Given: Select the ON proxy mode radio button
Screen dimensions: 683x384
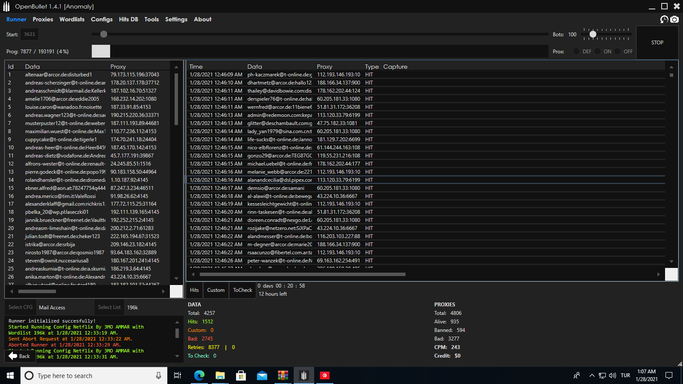Looking at the screenshot, I should coord(597,51).
